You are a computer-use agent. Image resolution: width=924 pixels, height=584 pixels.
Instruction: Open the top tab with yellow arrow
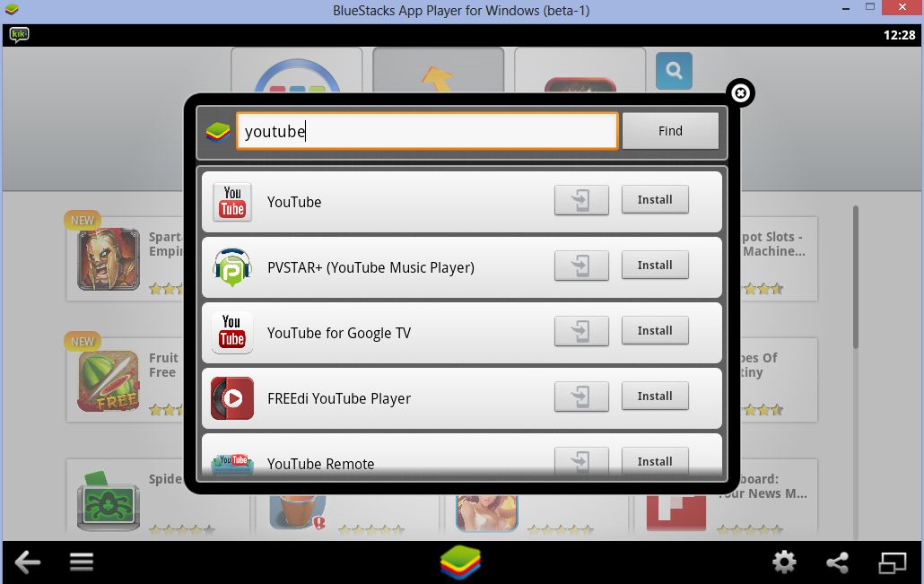coord(438,70)
